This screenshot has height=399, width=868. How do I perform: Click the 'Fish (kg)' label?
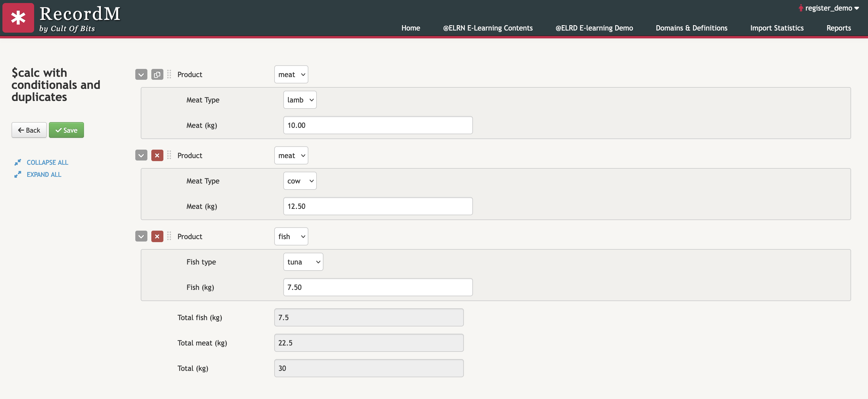coord(200,287)
